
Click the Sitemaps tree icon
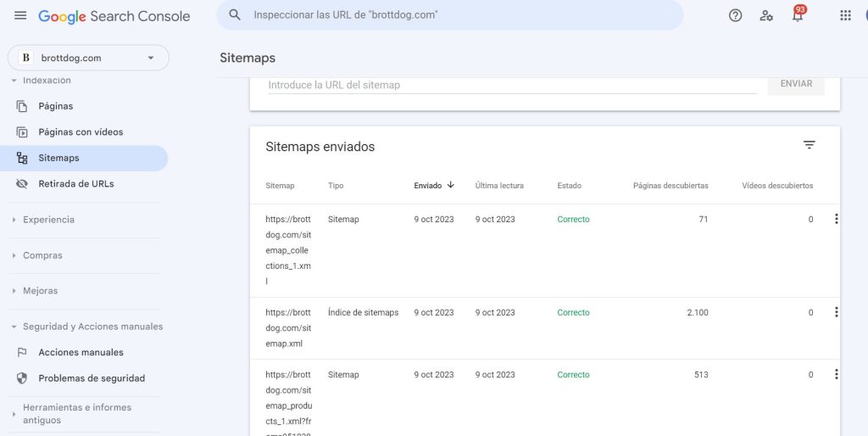point(21,158)
